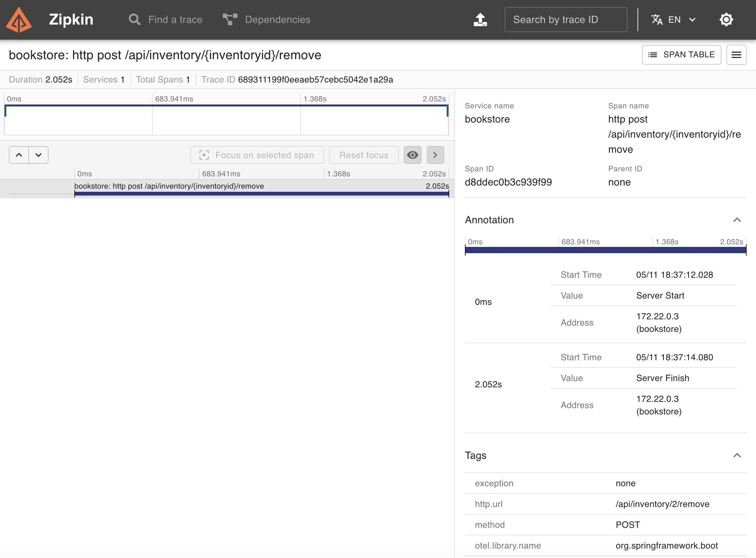Open the trace hamburger menu
The height and width of the screenshot is (558, 756).
pyautogui.click(x=736, y=55)
